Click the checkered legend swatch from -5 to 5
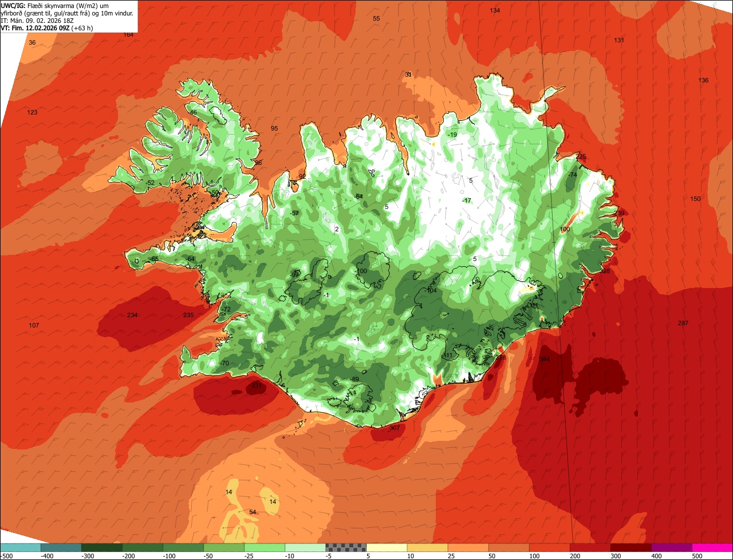 coord(346,547)
